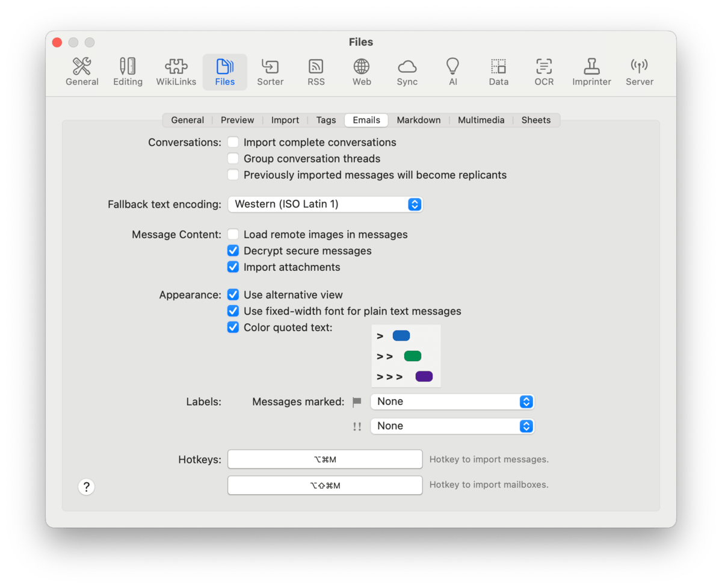The height and width of the screenshot is (588, 722).
Task: Switch to the Sync settings pane
Action: tap(407, 72)
